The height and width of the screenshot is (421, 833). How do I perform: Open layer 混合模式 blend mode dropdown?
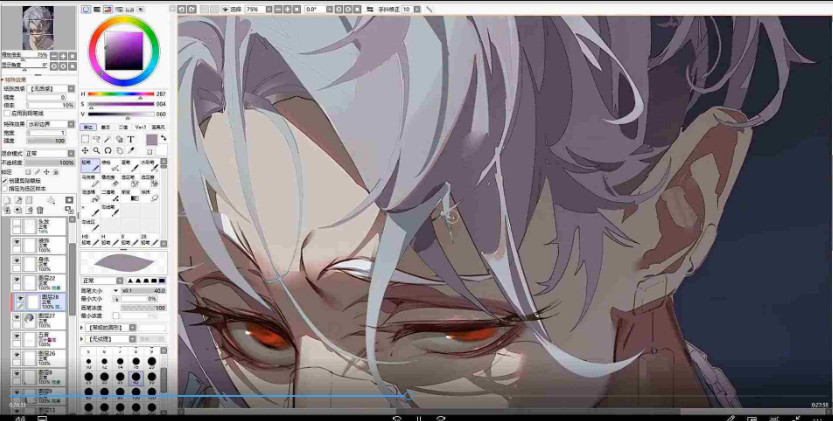click(71, 153)
